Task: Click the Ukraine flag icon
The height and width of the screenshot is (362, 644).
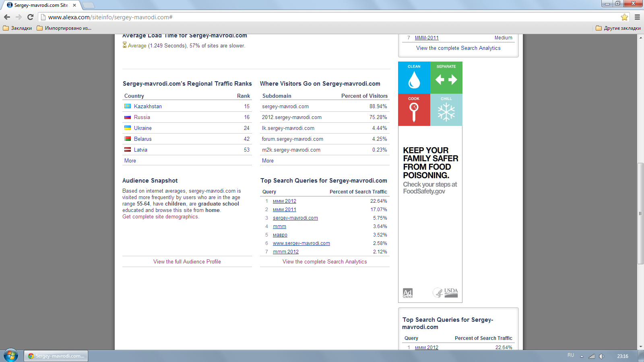Action: 128,128
